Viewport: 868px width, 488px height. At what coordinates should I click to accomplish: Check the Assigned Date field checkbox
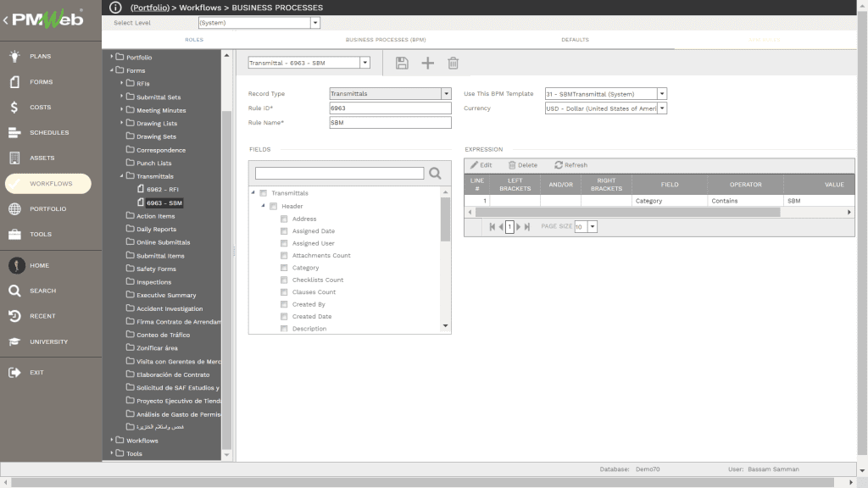coord(284,231)
